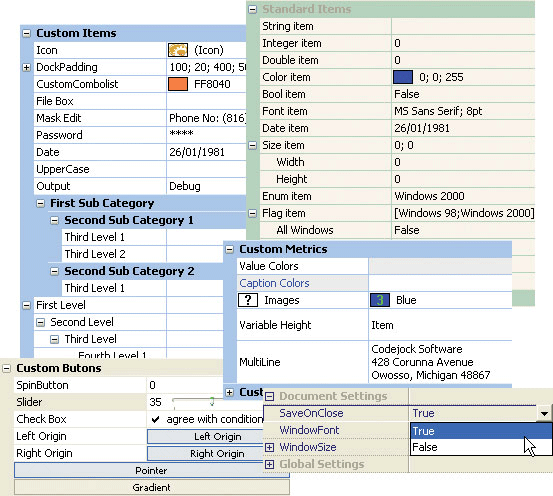Expand the Global Settings category
The width and height of the screenshot is (553, 496).
tap(269, 465)
